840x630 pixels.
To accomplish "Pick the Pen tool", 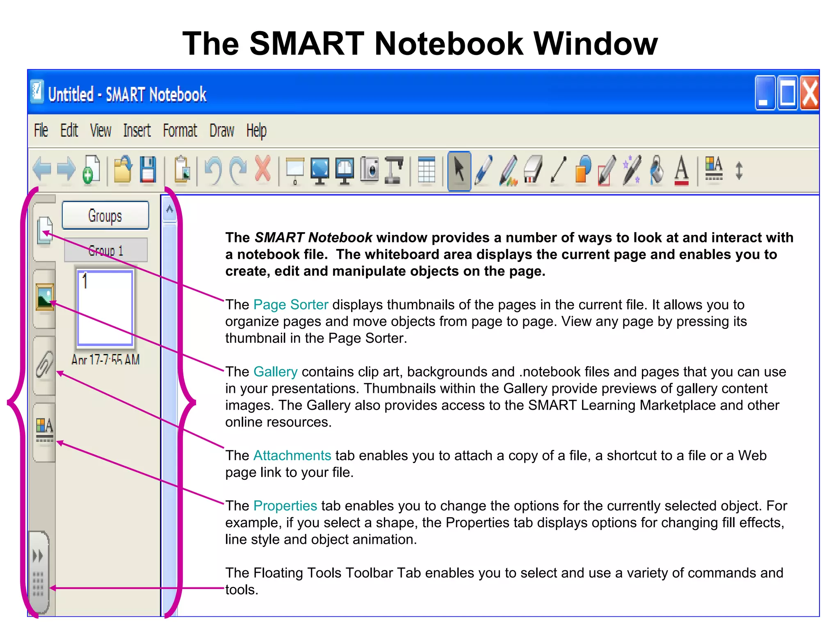I will coord(484,170).
